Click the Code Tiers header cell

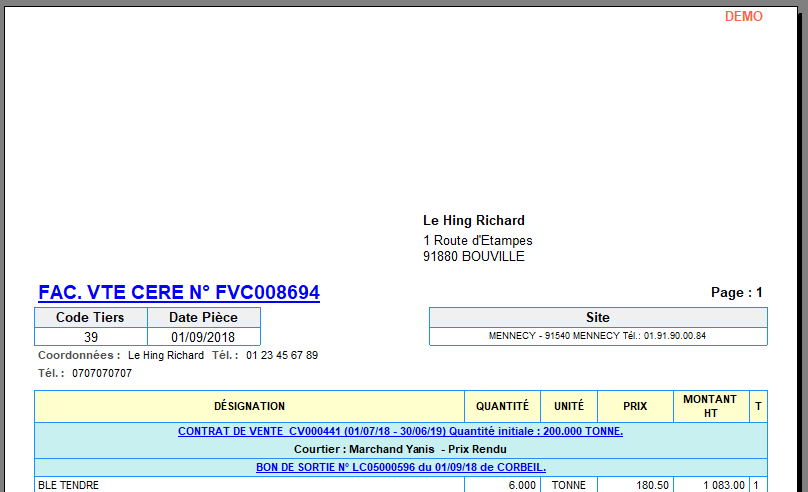pos(90,317)
